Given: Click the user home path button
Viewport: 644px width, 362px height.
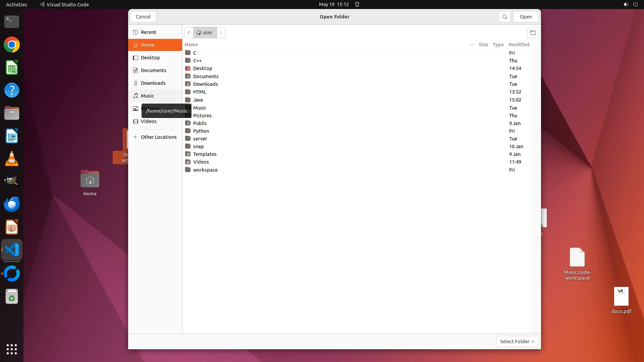Looking at the screenshot, I should 205,33.
